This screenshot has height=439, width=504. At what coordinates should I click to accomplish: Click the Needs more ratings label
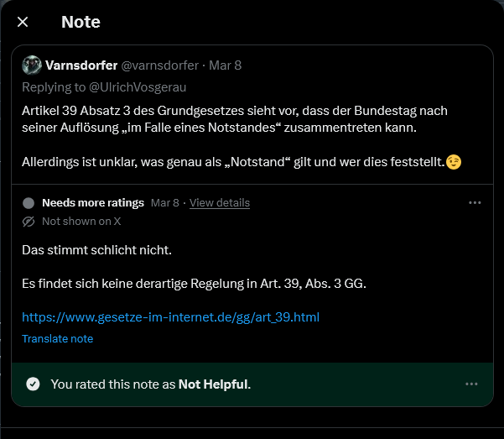93,203
